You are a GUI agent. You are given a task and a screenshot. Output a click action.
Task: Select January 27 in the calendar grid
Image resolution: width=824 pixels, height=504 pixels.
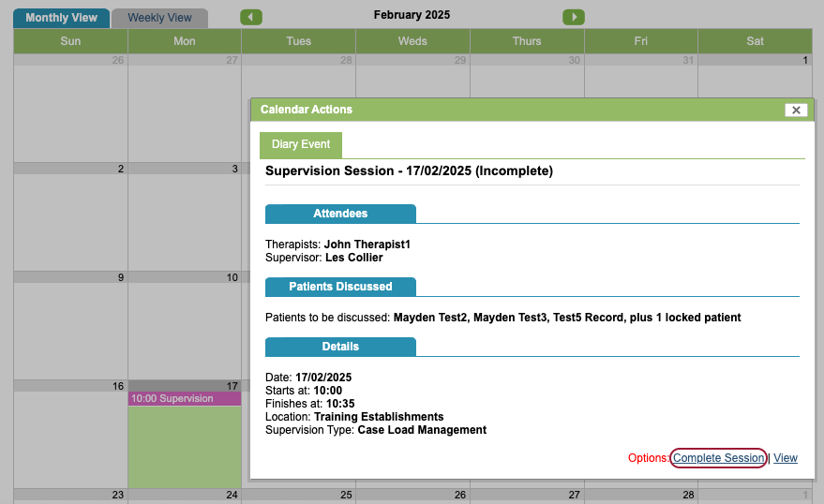coord(184,112)
